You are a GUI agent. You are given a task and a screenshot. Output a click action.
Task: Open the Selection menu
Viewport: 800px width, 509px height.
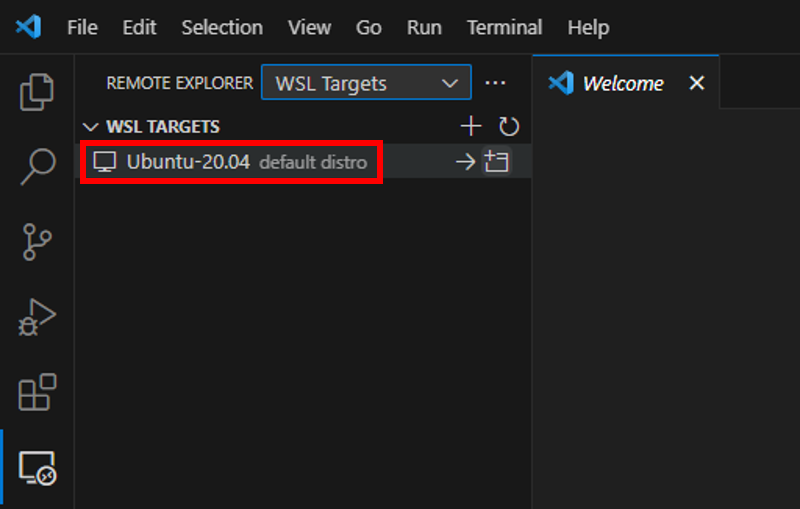pos(222,28)
